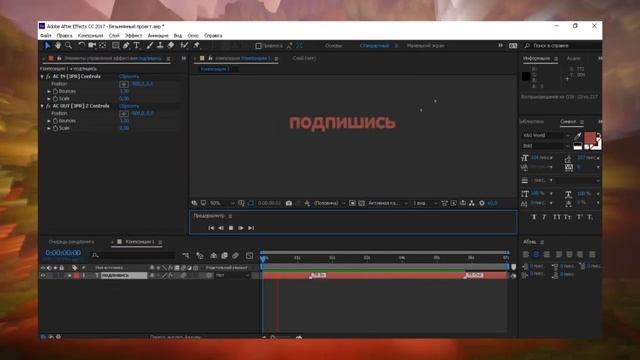Image resolution: width=640 pixels, height=360 pixels.
Task: Select the Selection arrow tool
Action: 47,45
